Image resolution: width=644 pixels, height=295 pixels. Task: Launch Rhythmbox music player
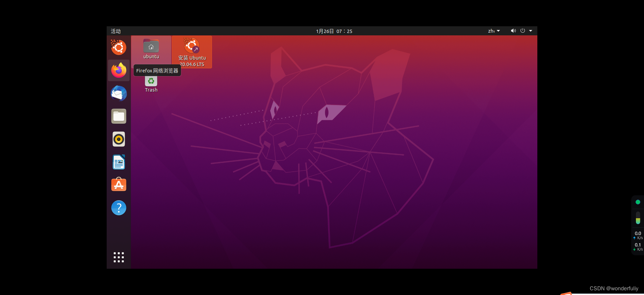118,139
